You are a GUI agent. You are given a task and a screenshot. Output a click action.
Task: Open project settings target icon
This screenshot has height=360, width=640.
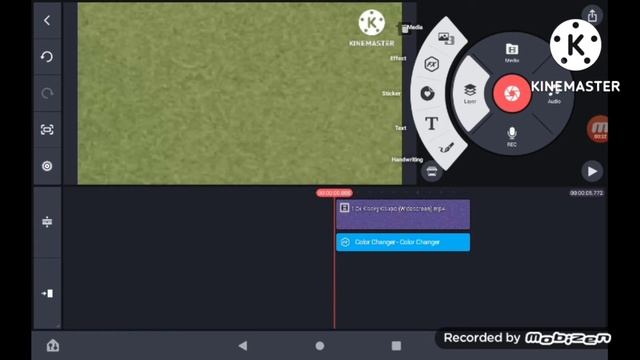click(47, 166)
